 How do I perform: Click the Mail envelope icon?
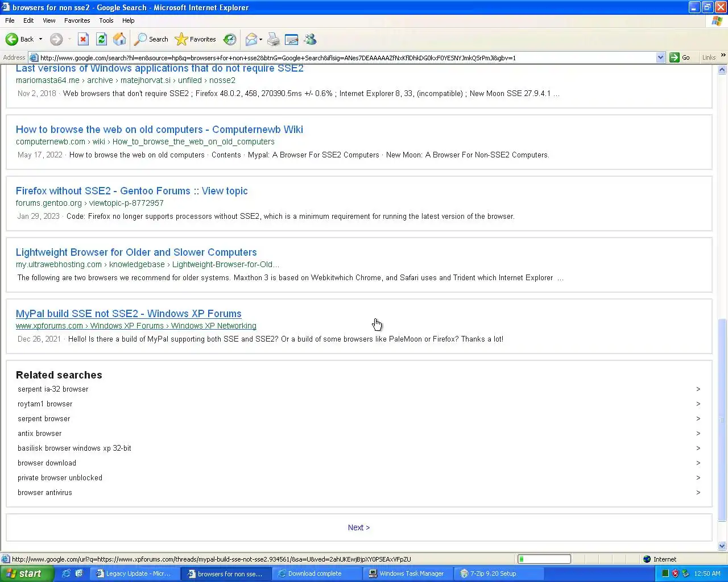[251, 39]
